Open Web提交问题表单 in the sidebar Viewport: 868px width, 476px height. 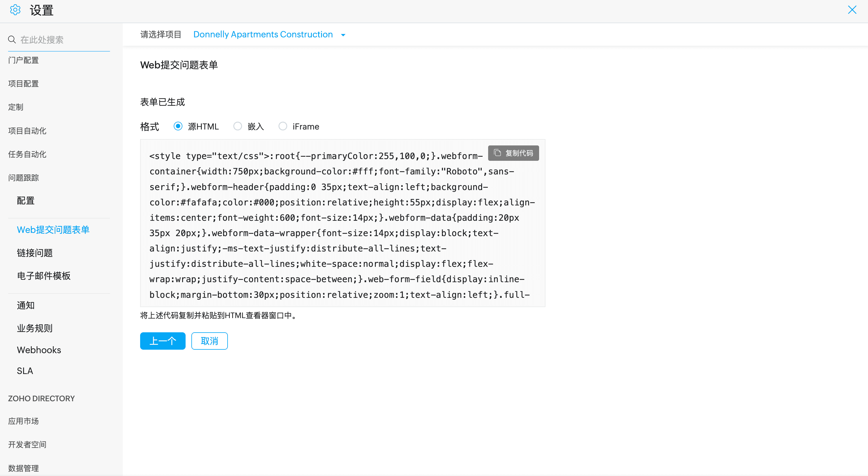tap(53, 229)
